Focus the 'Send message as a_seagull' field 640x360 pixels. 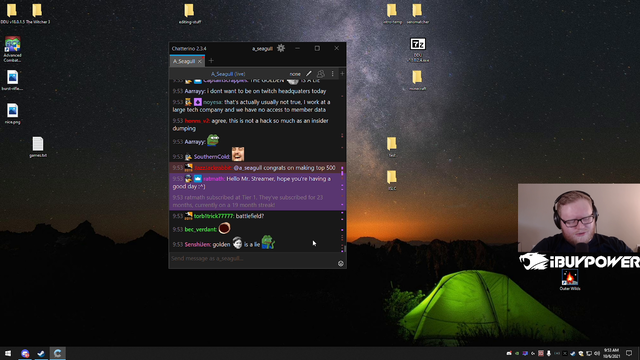tap(253, 258)
